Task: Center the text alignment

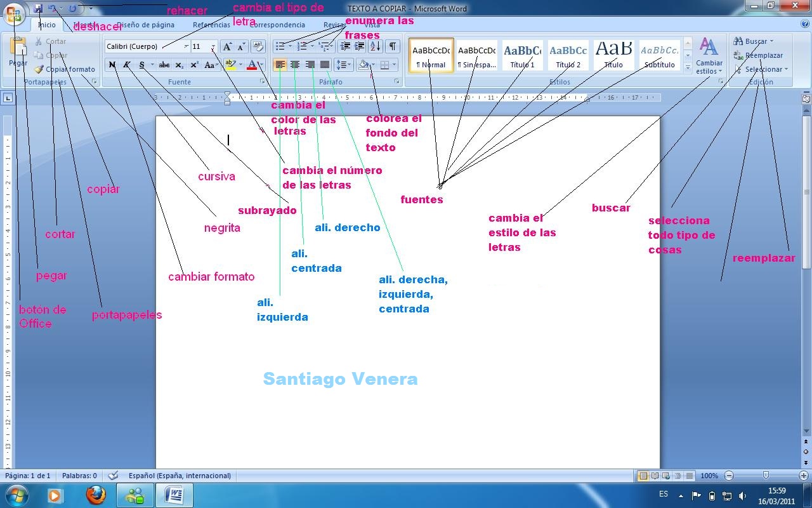Action: pos(296,64)
